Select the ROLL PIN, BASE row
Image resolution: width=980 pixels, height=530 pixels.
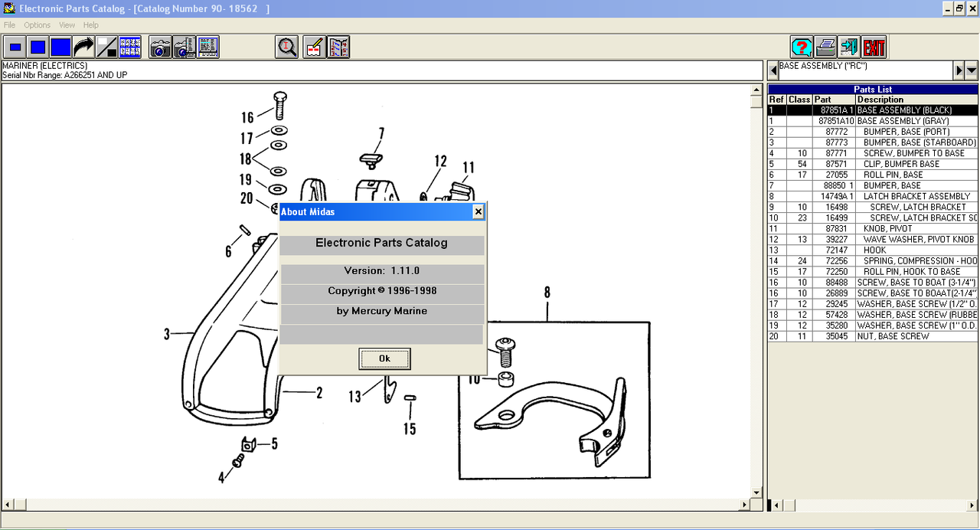pos(873,175)
